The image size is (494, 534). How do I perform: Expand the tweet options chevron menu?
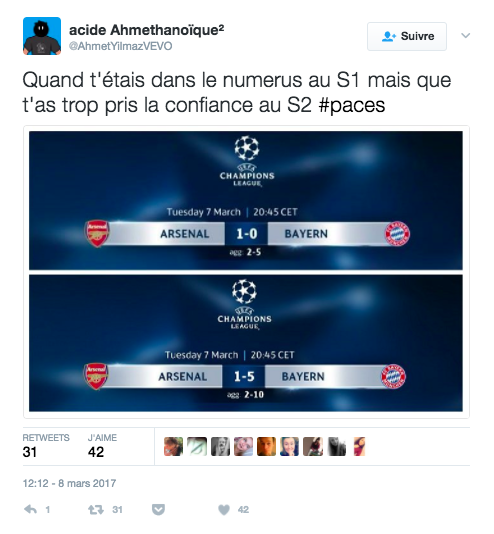(465, 35)
